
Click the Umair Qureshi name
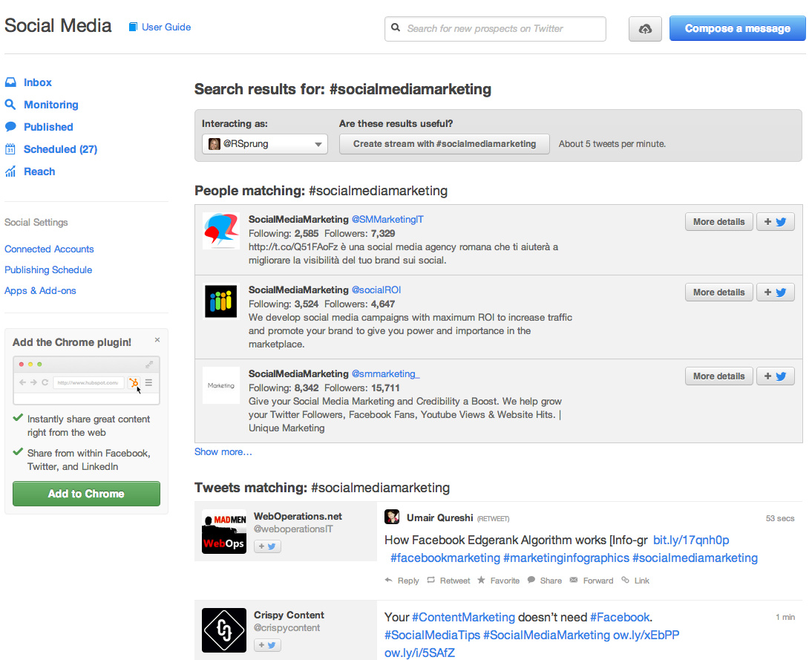tap(439, 517)
